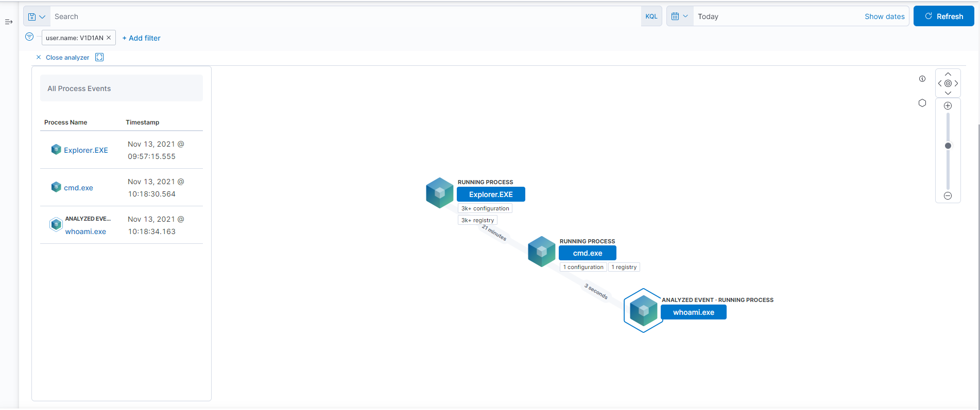Open whoami.exe in the process list
The width and height of the screenshot is (980, 410).
pos(85,231)
